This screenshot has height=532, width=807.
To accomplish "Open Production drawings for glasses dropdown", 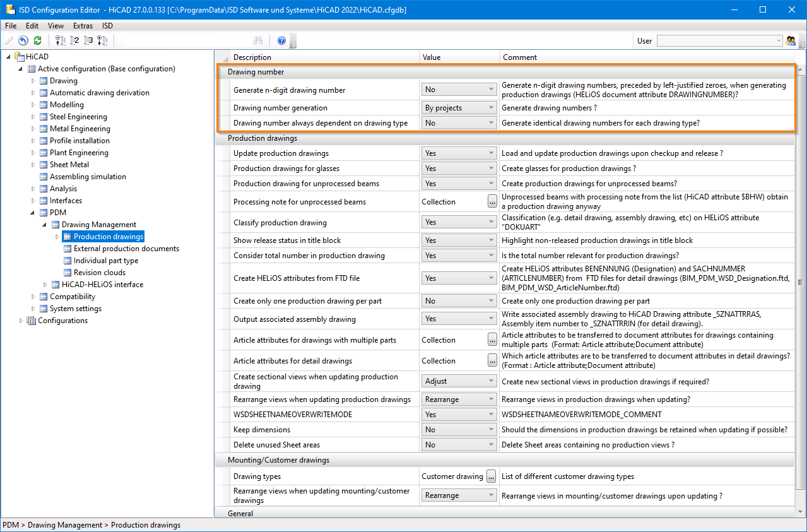I will click(x=459, y=168).
